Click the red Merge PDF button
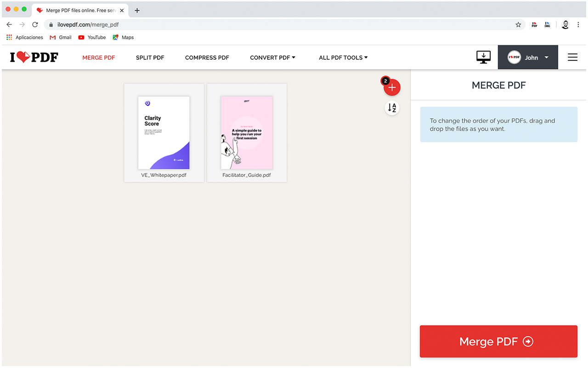The height and width of the screenshot is (368, 588). [x=498, y=341]
